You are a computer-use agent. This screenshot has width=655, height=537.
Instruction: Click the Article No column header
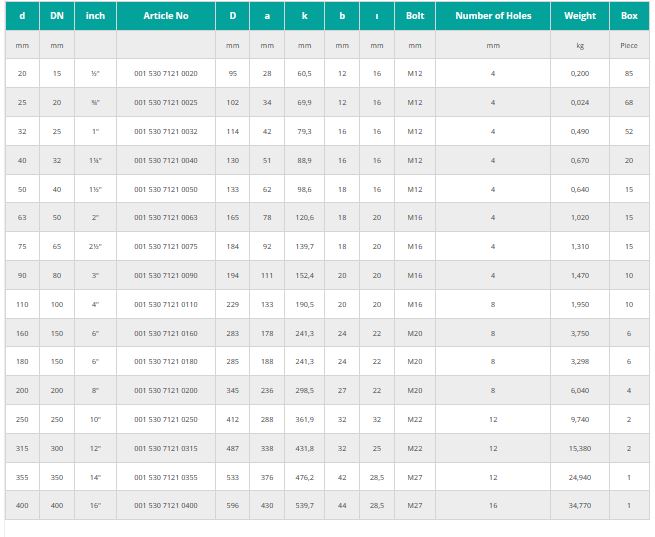click(x=165, y=16)
